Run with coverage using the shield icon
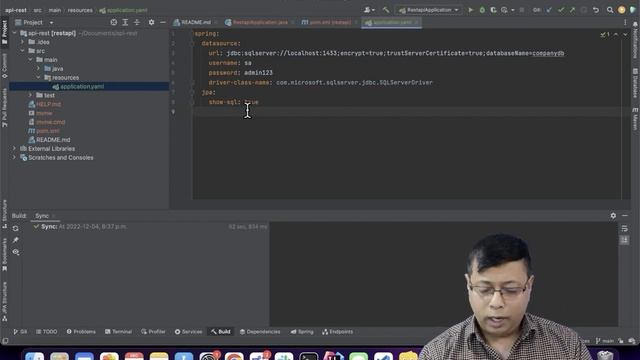The width and height of the screenshot is (640, 360). (493, 10)
